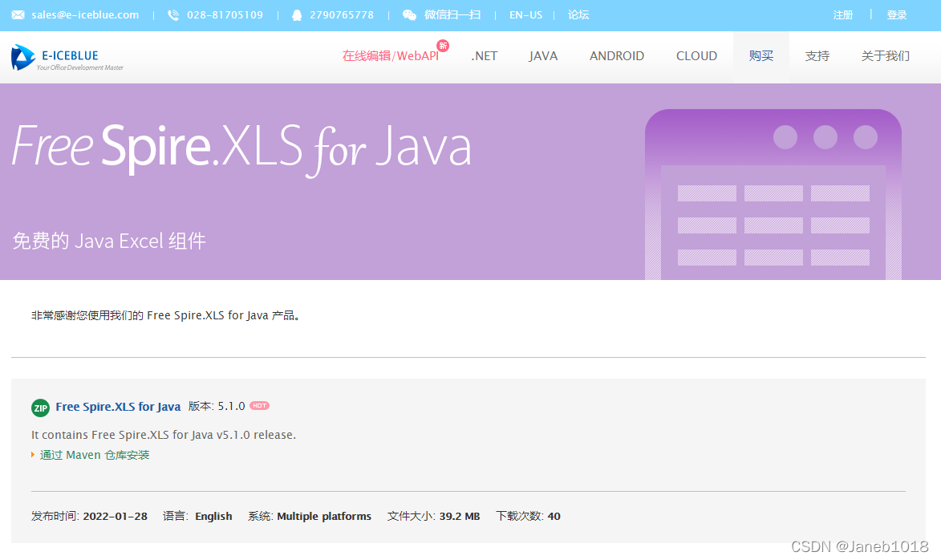Image resolution: width=941 pixels, height=560 pixels.
Task: Click system value Multiple platforms
Action: 324,516
